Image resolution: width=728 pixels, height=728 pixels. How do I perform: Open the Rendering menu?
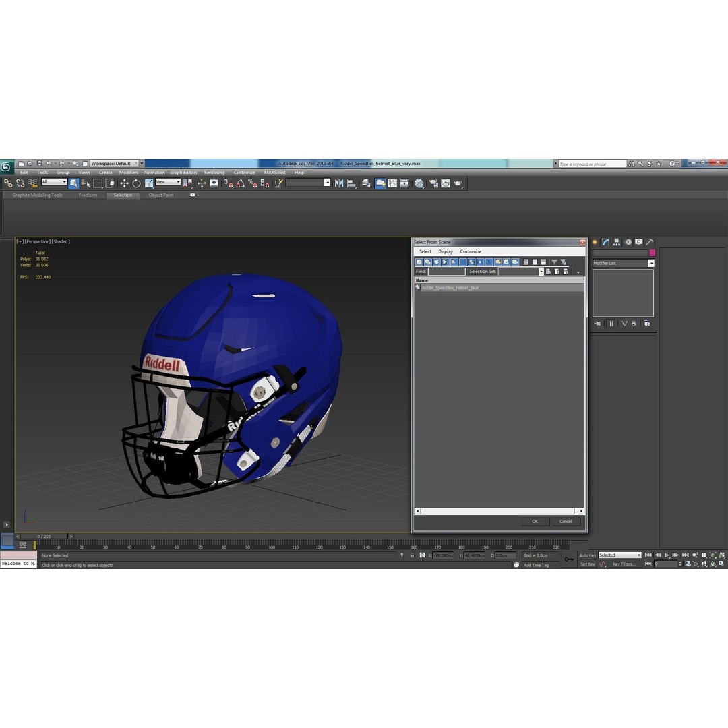coord(214,173)
